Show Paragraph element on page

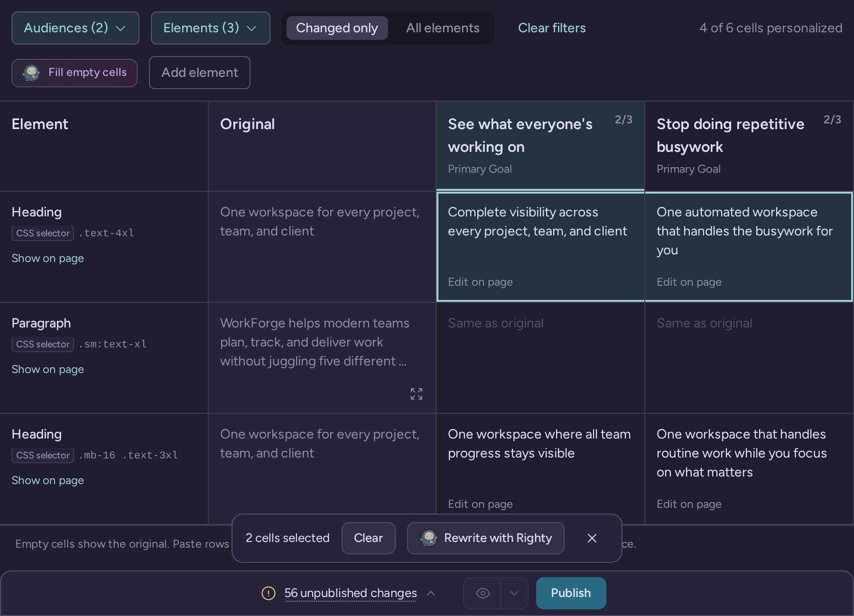[48, 369]
